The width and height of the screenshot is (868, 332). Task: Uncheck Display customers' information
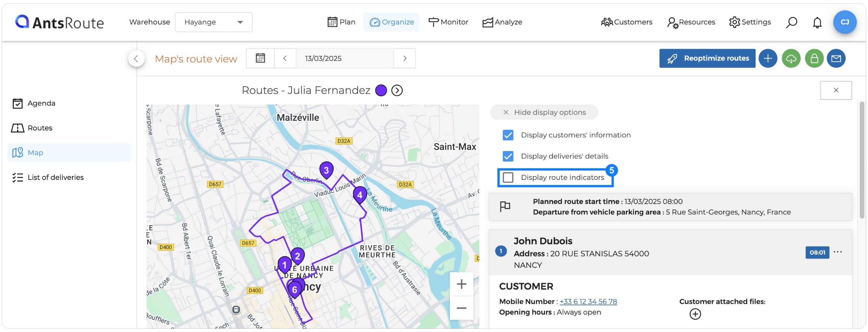point(508,135)
